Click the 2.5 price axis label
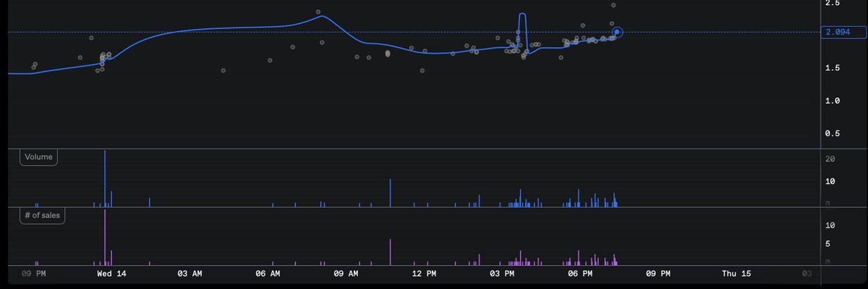This screenshot has width=868, height=289. 832,4
